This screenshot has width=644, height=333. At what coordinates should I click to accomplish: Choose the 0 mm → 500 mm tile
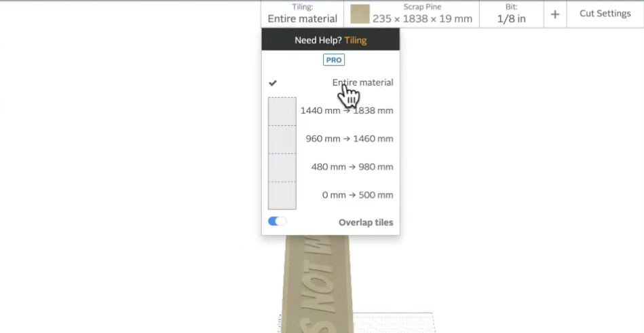(x=358, y=195)
